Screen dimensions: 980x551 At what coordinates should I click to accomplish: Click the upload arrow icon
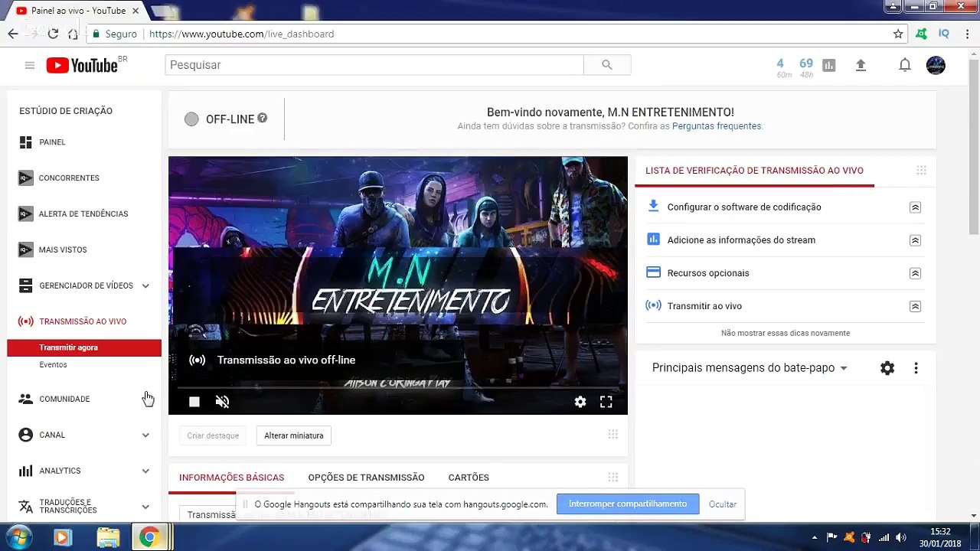point(861,65)
